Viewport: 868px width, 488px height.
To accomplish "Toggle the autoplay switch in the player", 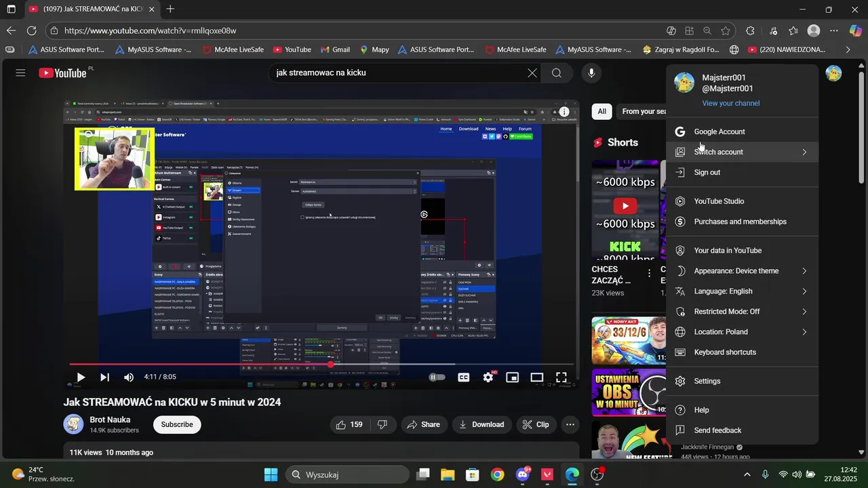I will pos(437,378).
